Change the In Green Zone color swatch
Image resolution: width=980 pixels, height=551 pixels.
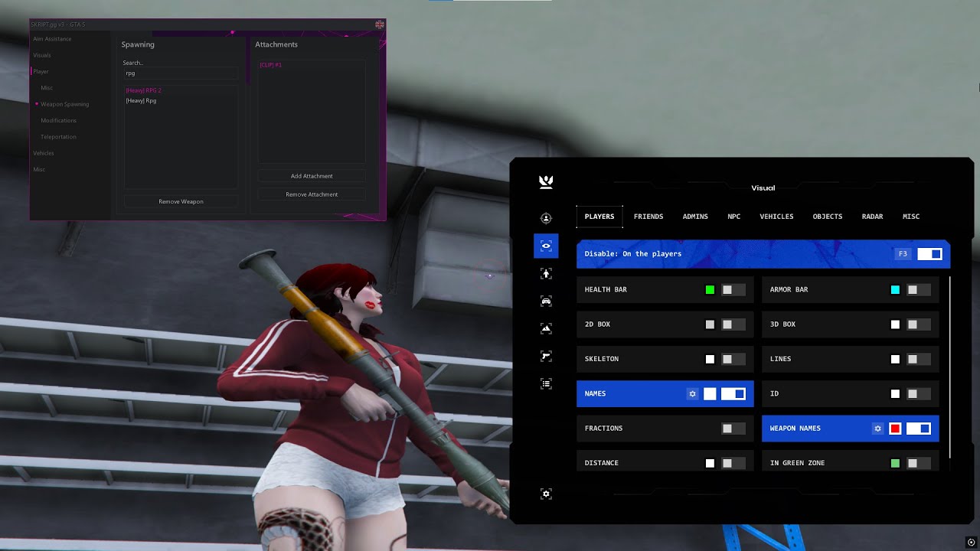coord(895,463)
